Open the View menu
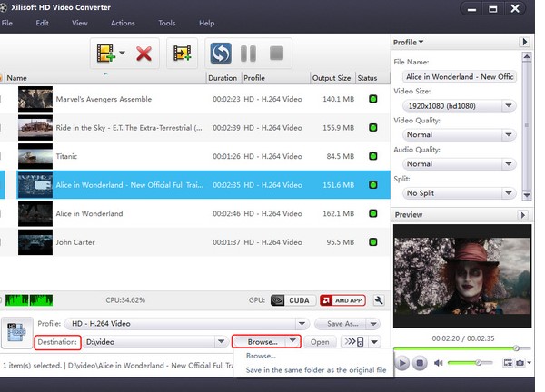The height and width of the screenshot is (392, 545). [80, 23]
